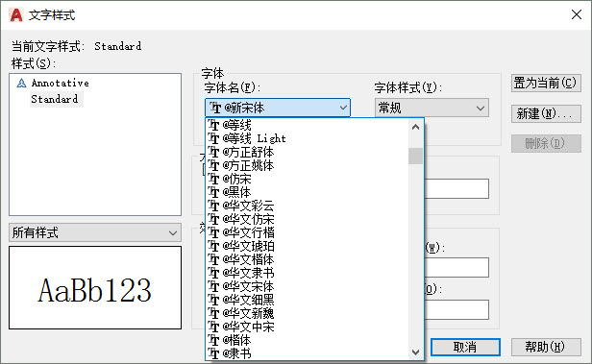The height and width of the screenshot is (364, 592).
Task: Click TrueType icon beside @华文彩云
Action: 213,206
